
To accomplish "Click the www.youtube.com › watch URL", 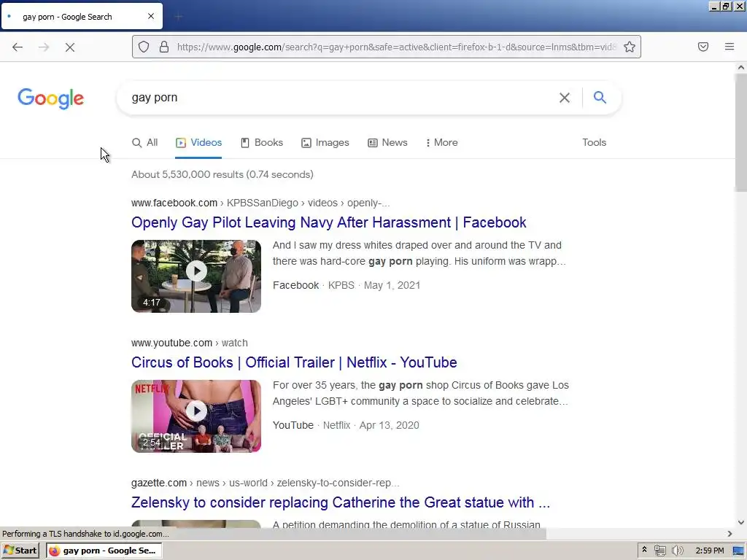I will coord(190,343).
